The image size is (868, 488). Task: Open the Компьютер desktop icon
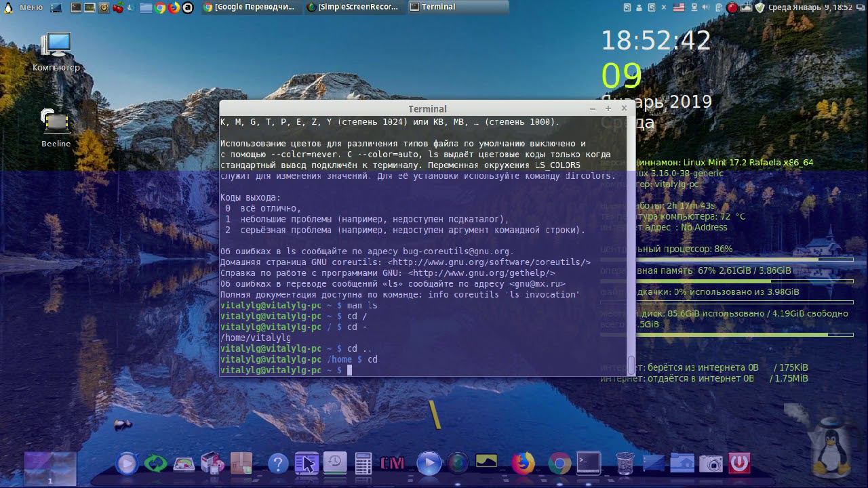coord(56,52)
